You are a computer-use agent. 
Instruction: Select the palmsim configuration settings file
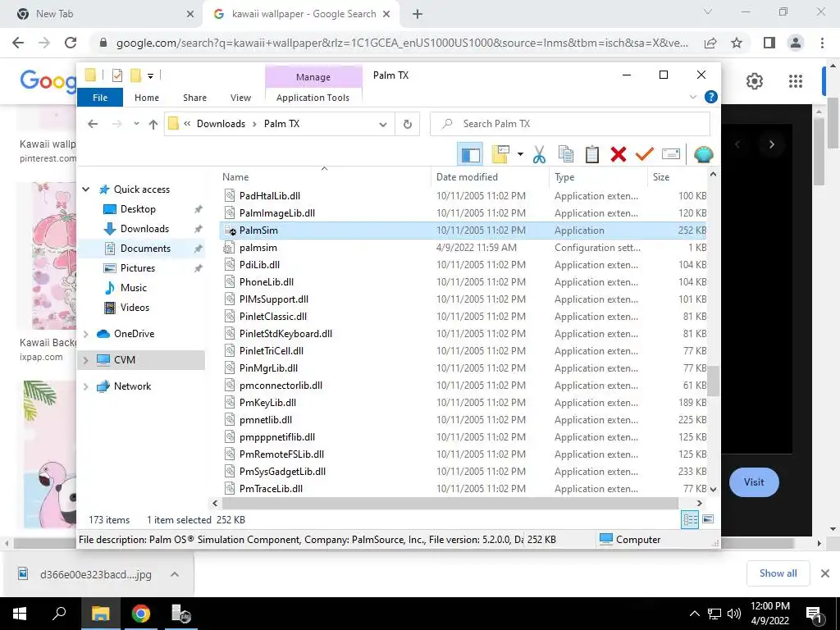click(x=463, y=248)
